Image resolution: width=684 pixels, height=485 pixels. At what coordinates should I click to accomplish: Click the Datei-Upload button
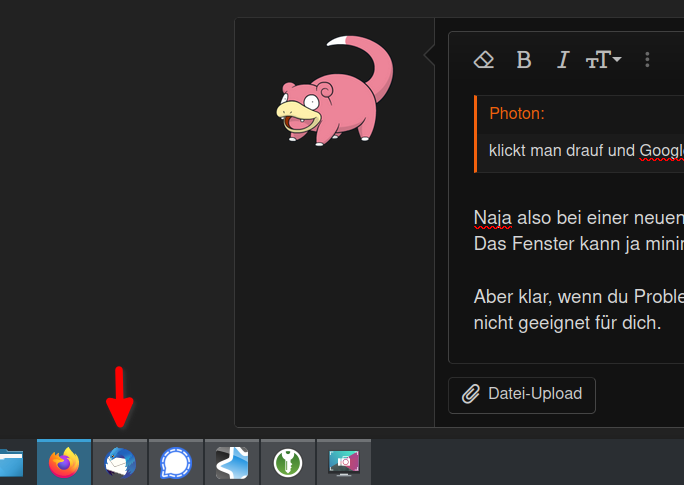(522, 395)
